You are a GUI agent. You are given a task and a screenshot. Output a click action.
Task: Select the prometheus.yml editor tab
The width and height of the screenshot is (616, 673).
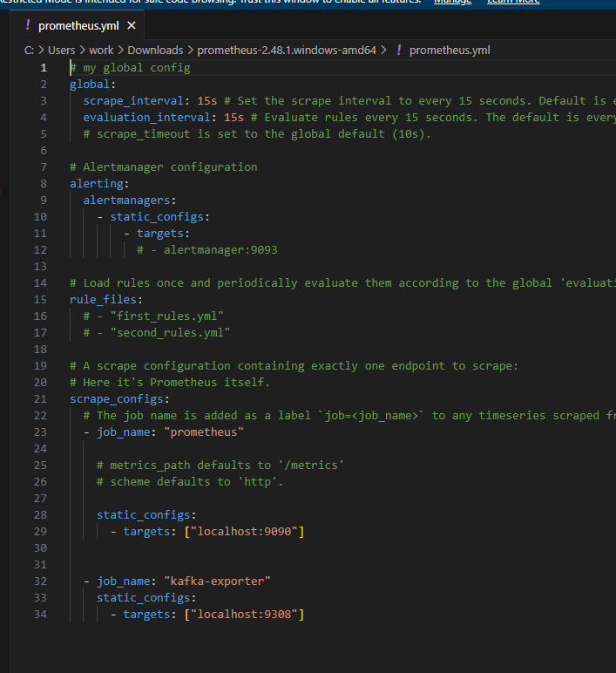[x=78, y=26]
